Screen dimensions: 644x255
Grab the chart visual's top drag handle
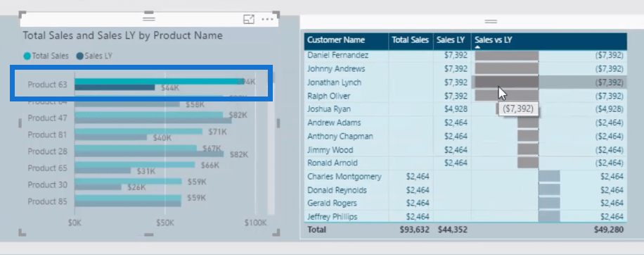click(x=148, y=18)
